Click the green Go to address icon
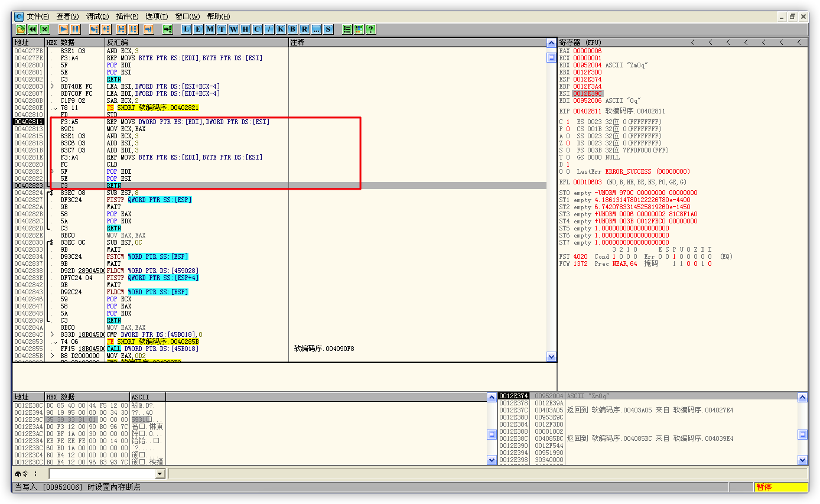 point(168,29)
